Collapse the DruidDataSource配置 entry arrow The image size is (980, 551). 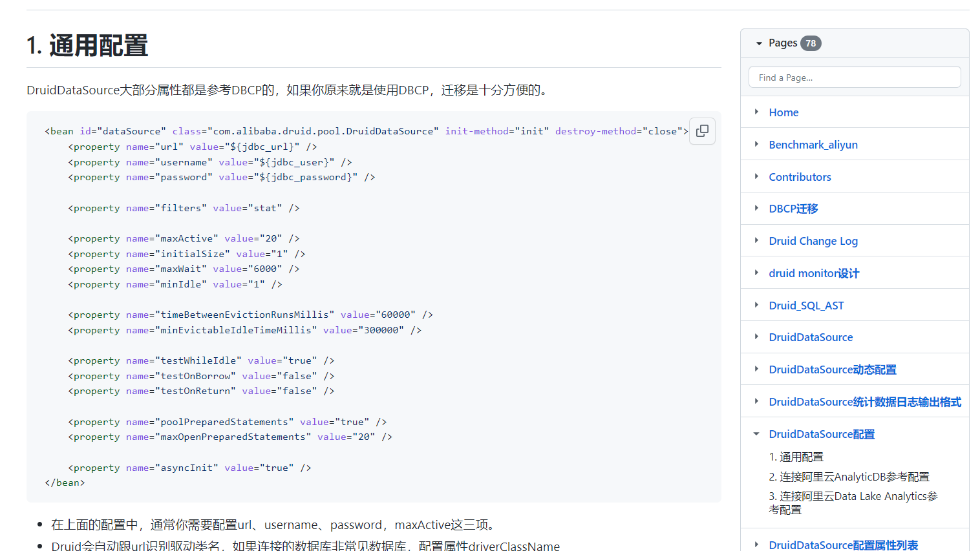tap(756, 433)
